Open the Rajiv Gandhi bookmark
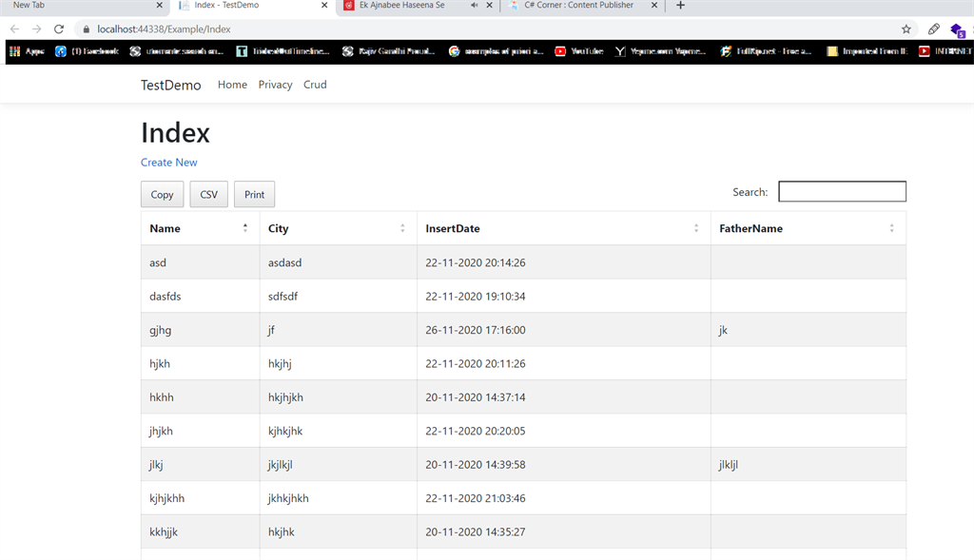This screenshot has width=974, height=560. point(389,51)
